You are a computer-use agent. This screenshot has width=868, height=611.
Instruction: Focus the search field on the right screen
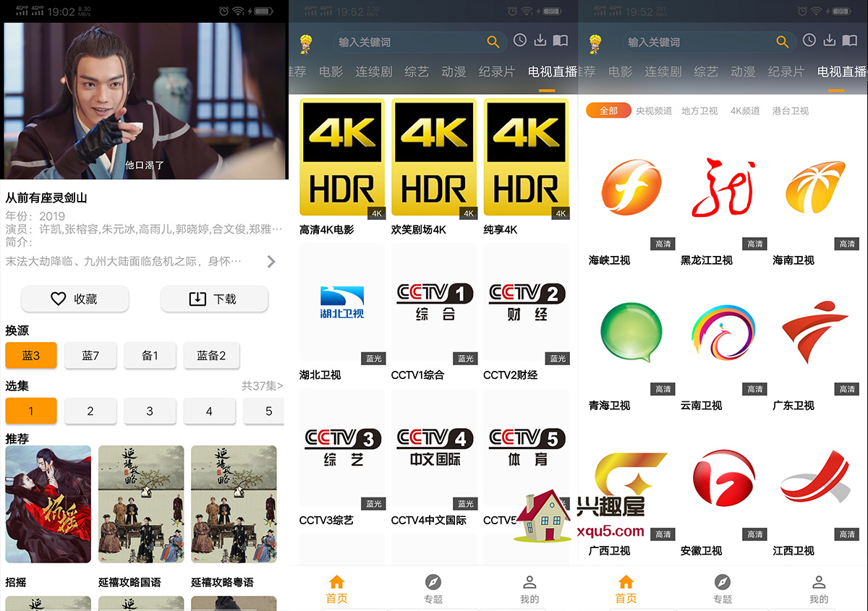pos(709,42)
